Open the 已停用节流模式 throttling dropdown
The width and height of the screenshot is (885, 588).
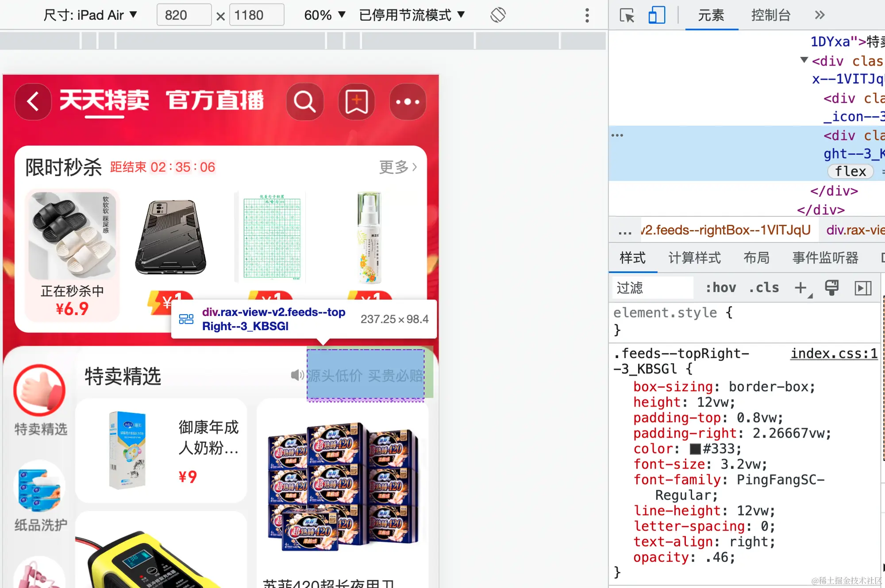pyautogui.click(x=412, y=15)
